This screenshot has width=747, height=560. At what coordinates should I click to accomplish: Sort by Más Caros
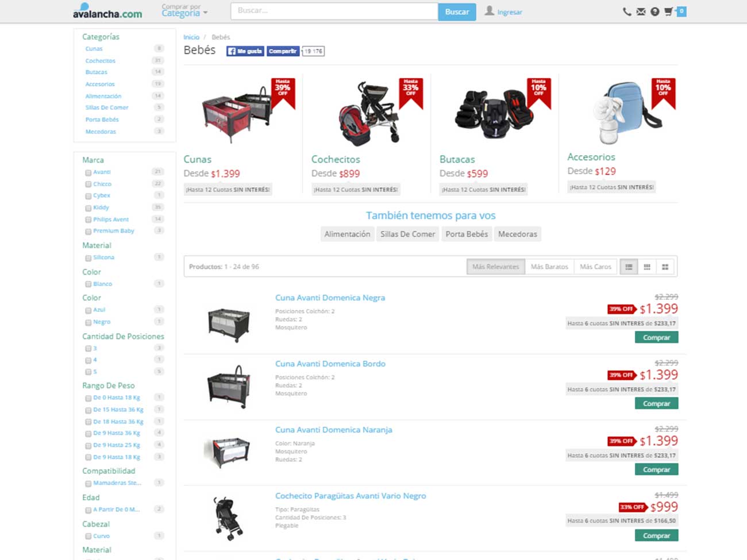coord(595,267)
